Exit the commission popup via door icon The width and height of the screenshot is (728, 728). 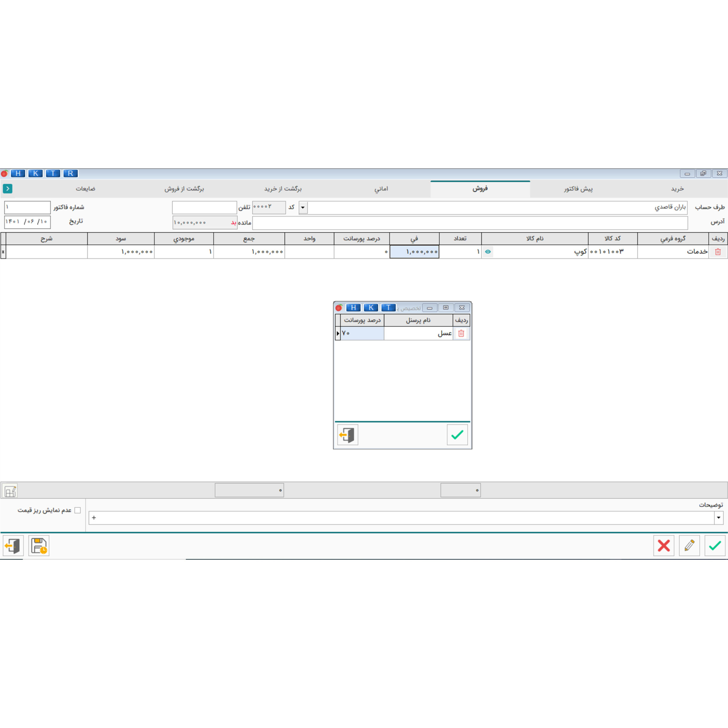[347, 435]
